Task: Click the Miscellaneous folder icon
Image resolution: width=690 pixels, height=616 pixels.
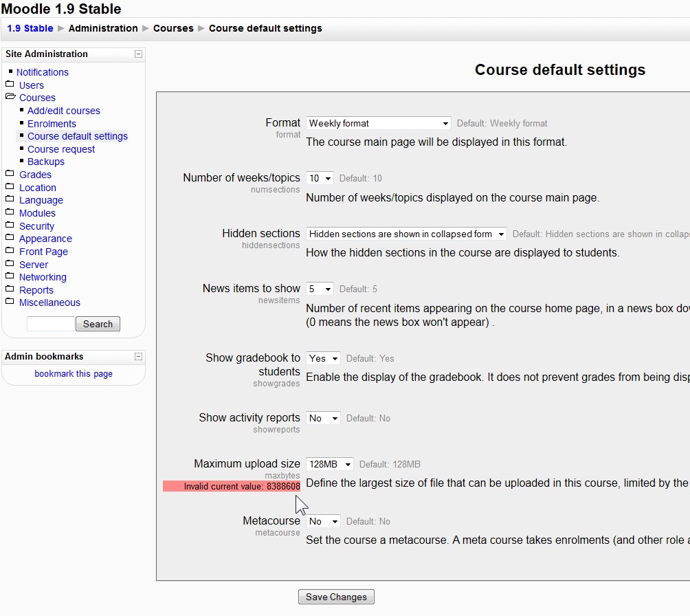Action: [10, 302]
